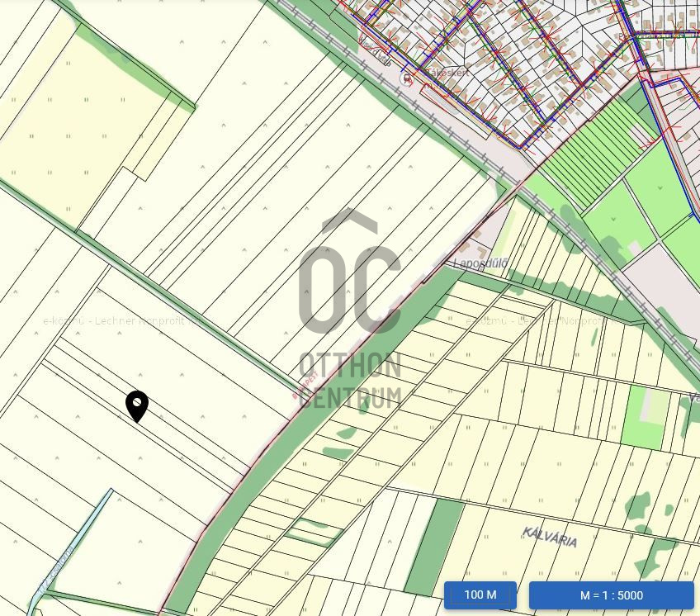Select the railway station icon near Táboskert
This screenshot has width=700, height=616.
pos(407,79)
